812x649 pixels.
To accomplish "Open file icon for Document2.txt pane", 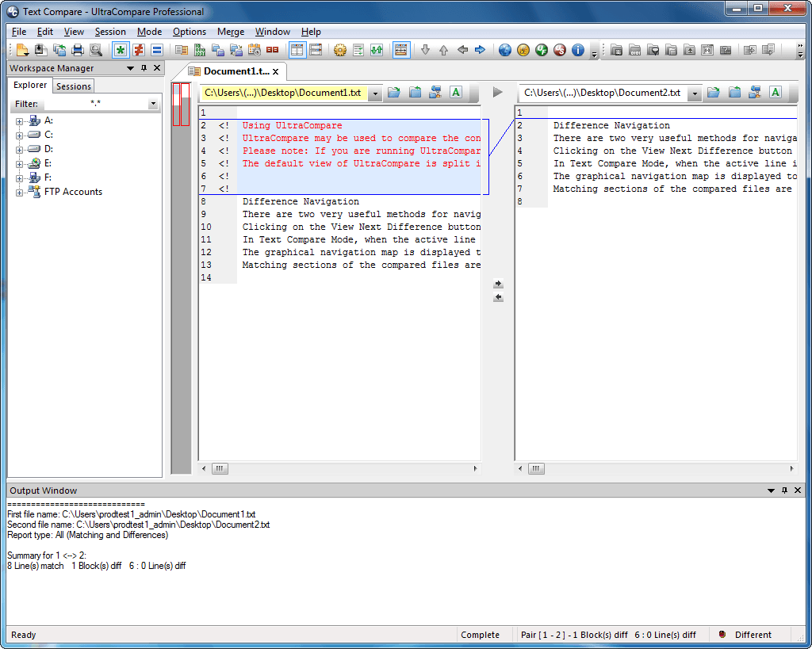I will 714,93.
